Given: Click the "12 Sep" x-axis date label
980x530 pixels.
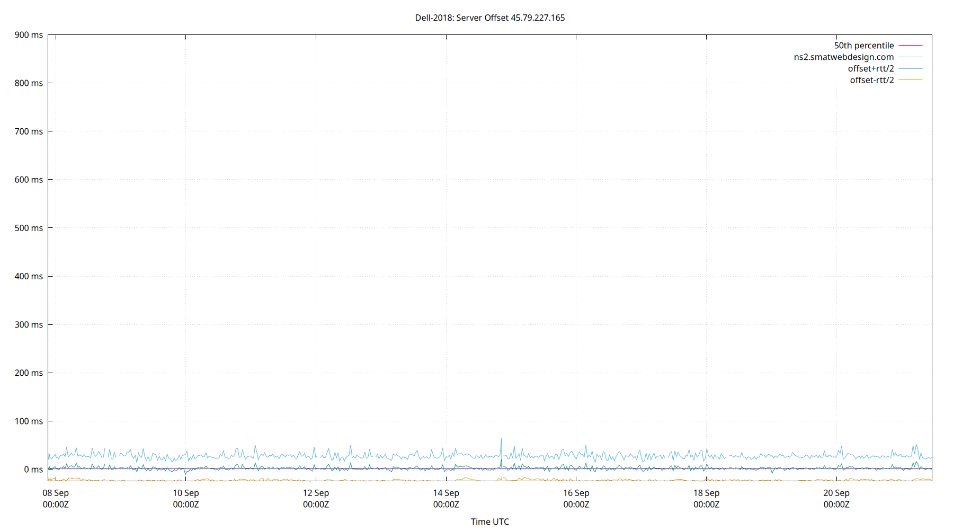Looking at the screenshot, I should click(x=316, y=493).
